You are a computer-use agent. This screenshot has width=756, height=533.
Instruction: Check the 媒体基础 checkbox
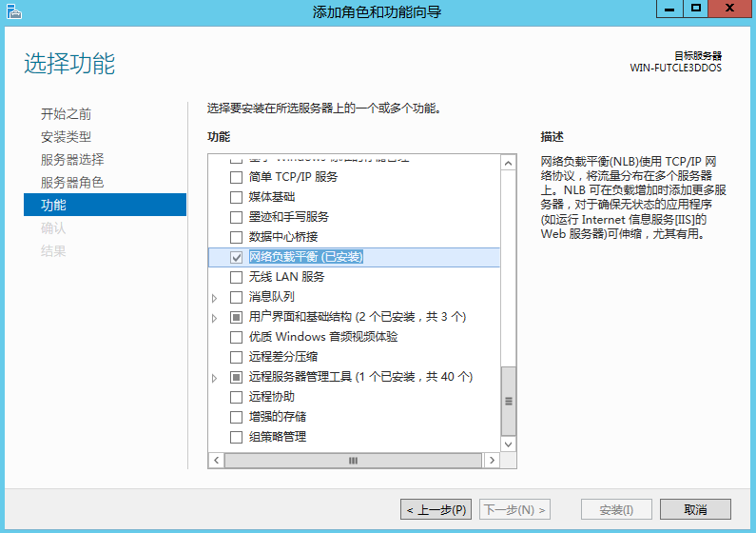pos(236,197)
